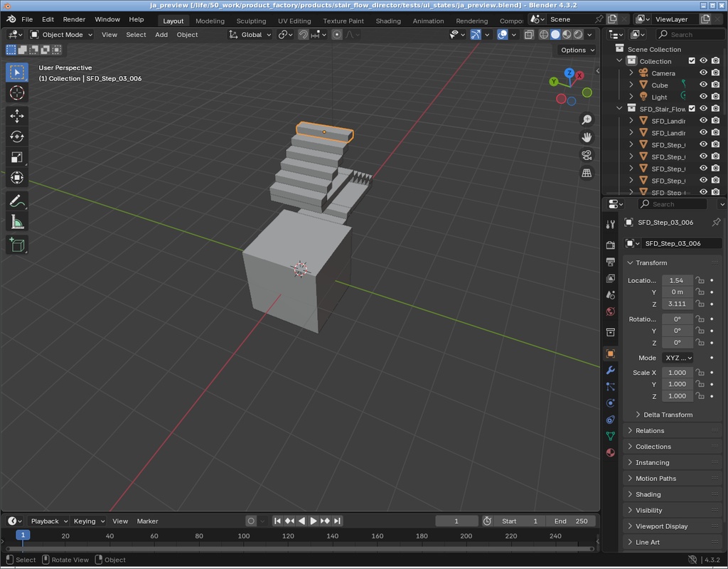Click the outliner search field

point(690,34)
